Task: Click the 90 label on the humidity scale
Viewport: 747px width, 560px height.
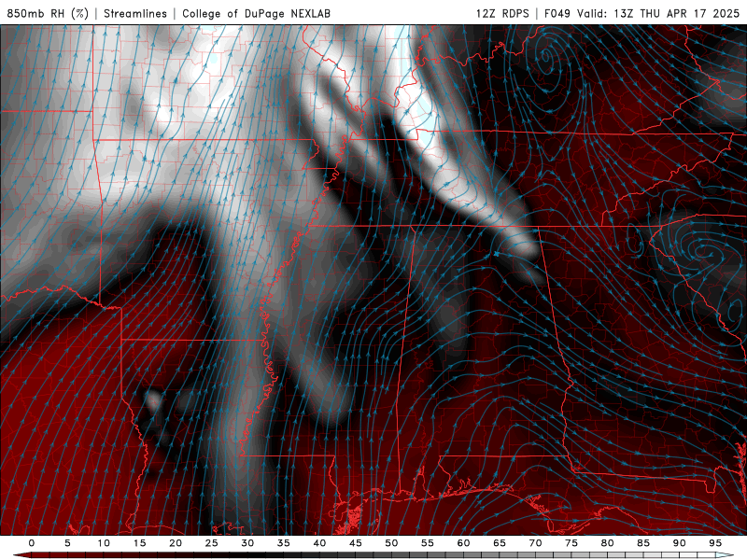Action: tap(679, 543)
